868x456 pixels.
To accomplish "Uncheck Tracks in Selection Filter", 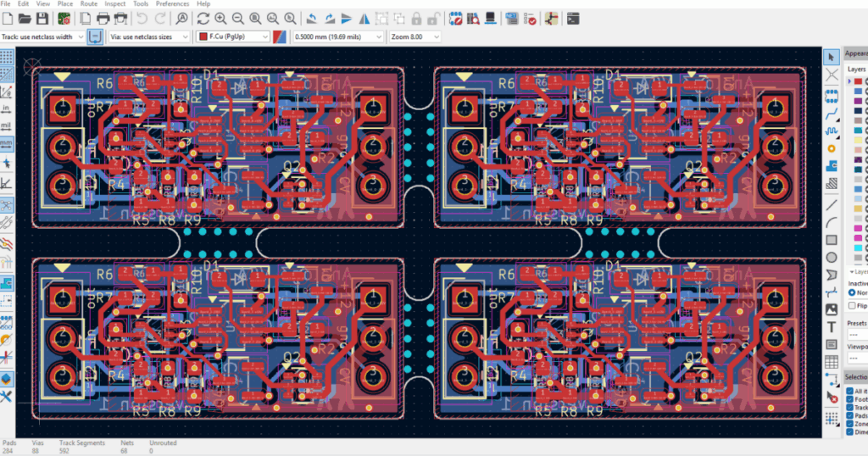I will pyautogui.click(x=849, y=408).
